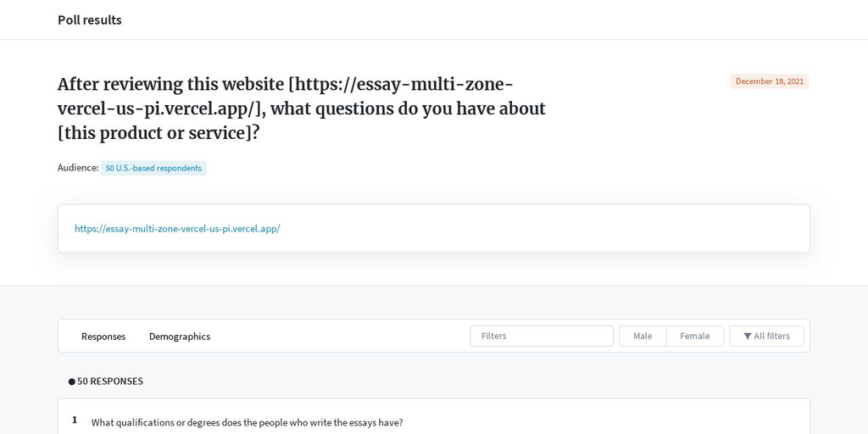Open the essay-multi-zone vercel.app link
This screenshot has width=868, height=434.
(x=178, y=229)
